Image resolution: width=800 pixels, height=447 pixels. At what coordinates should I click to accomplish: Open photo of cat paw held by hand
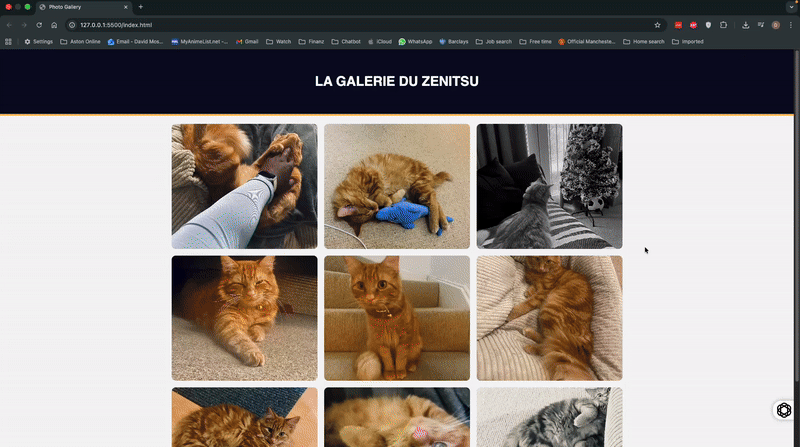244,186
